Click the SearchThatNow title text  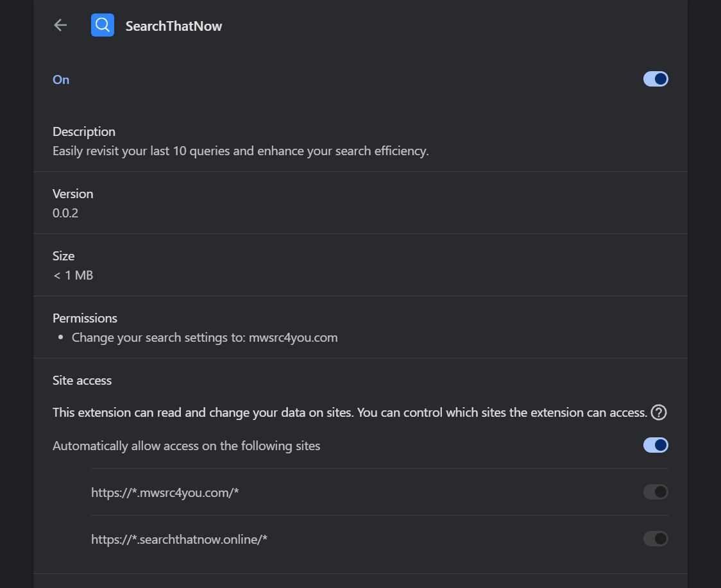tap(174, 26)
